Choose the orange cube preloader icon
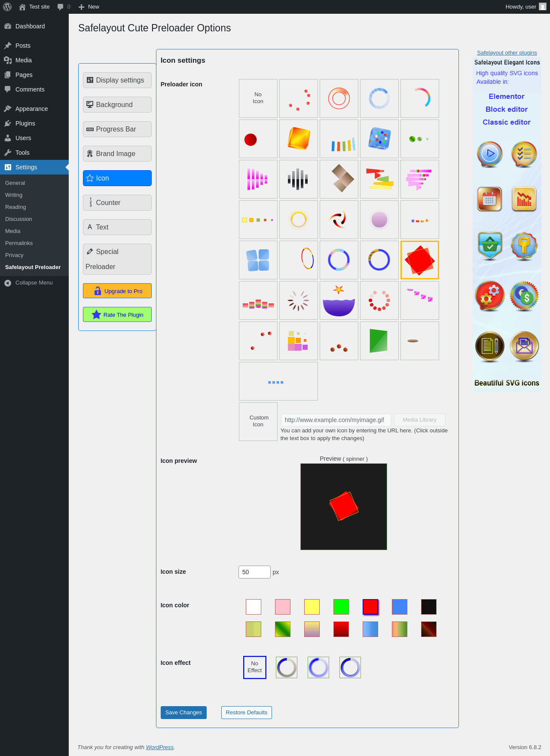Image resolution: width=550 pixels, height=756 pixels. [298, 139]
